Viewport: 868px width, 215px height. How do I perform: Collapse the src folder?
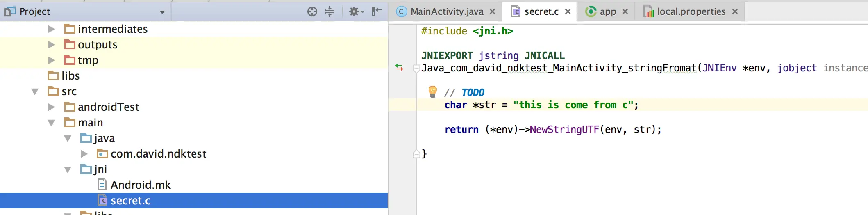[35, 91]
